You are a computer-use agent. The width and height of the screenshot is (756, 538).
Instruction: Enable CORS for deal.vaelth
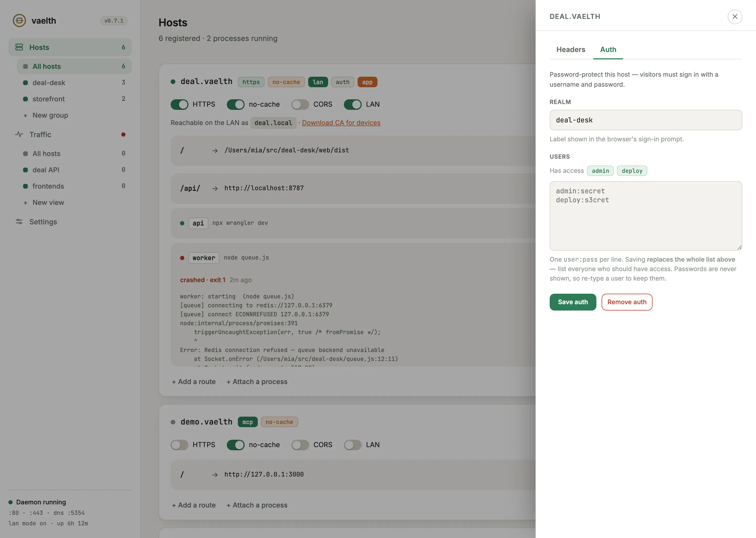[300, 104]
